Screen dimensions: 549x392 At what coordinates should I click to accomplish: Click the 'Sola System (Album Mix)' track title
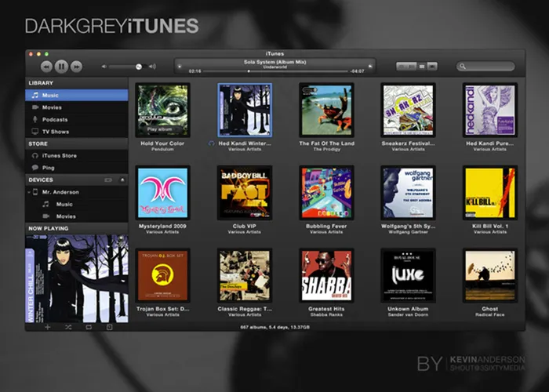coord(274,62)
